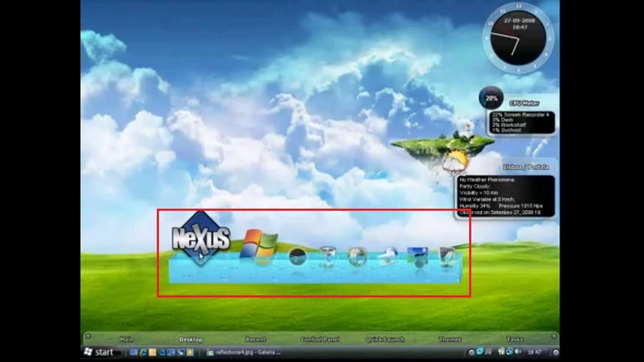The height and width of the screenshot is (362, 644).
Task: Click the round icon at the taskbar's far right
Action: click(x=556, y=352)
